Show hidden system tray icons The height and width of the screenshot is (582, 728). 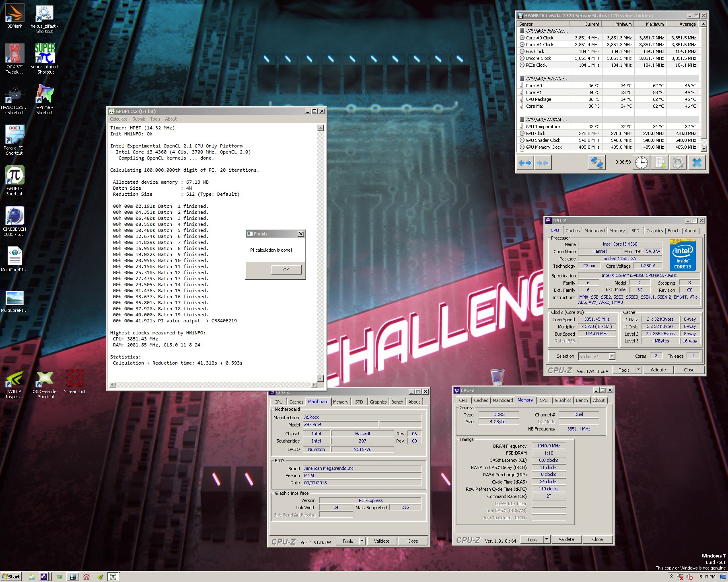(671, 576)
